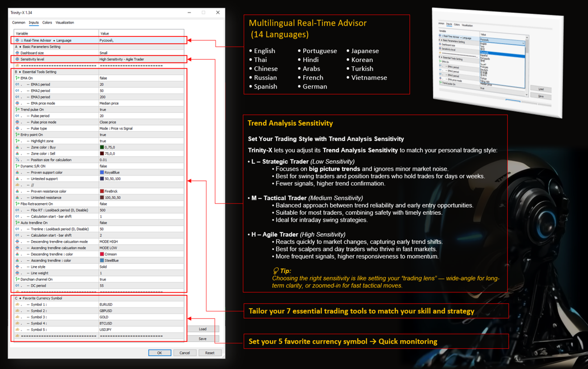This screenshot has height=369, width=588.
Task: Click the Auto trendline On boolean icon
Action: pyautogui.click(x=17, y=223)
